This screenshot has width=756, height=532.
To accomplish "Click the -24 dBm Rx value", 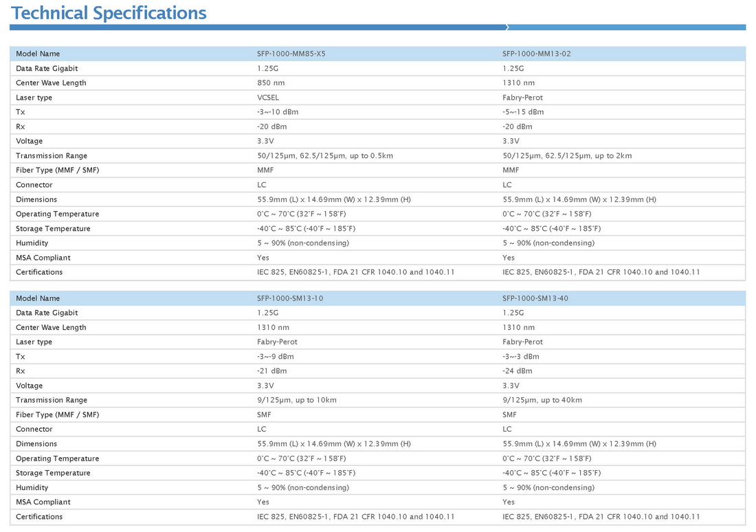I will 518,371.
